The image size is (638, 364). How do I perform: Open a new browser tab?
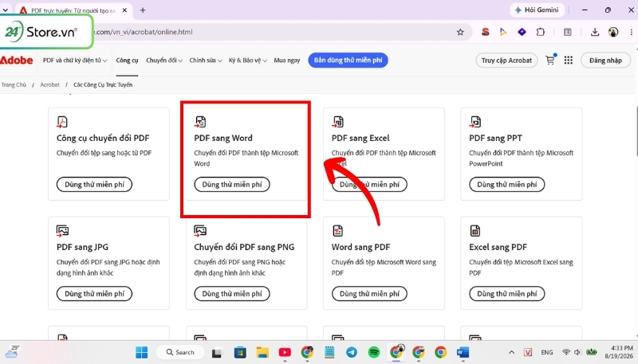point(143,10)
